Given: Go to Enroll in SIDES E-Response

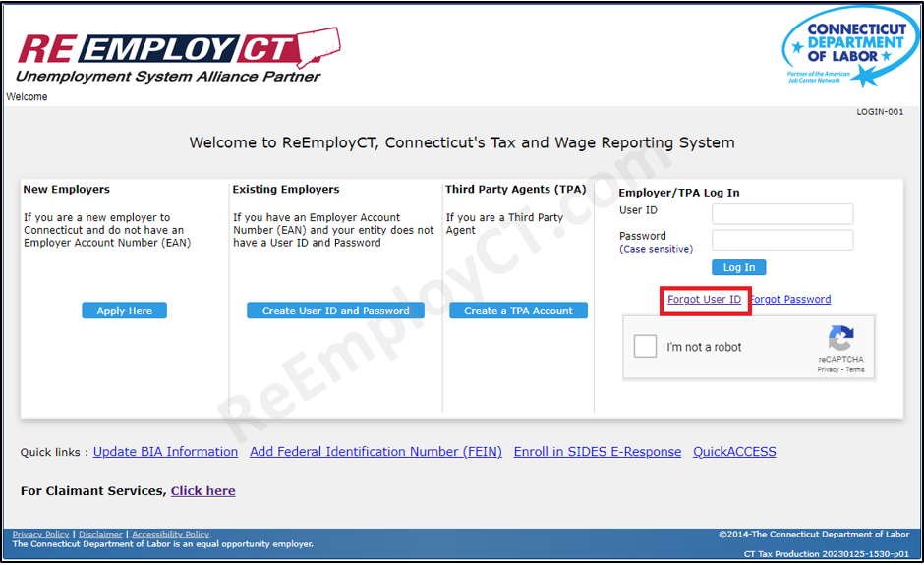Looking at the screenshot, I should 598,452.
